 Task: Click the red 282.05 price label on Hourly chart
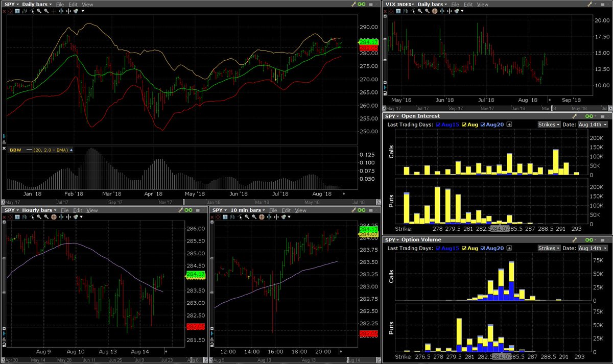click(x=197, y=326)
